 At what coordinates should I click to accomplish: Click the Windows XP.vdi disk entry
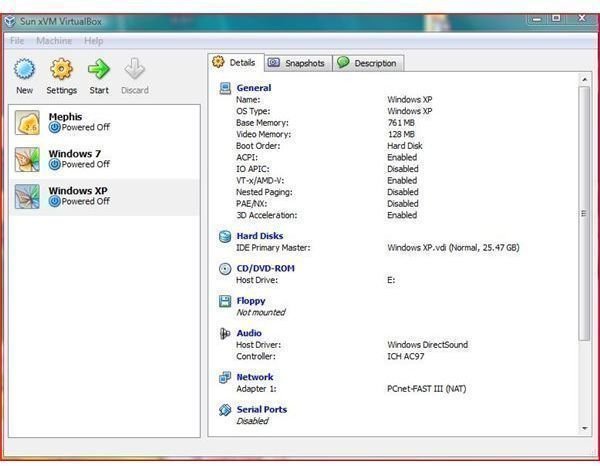[x=453, y=248]
